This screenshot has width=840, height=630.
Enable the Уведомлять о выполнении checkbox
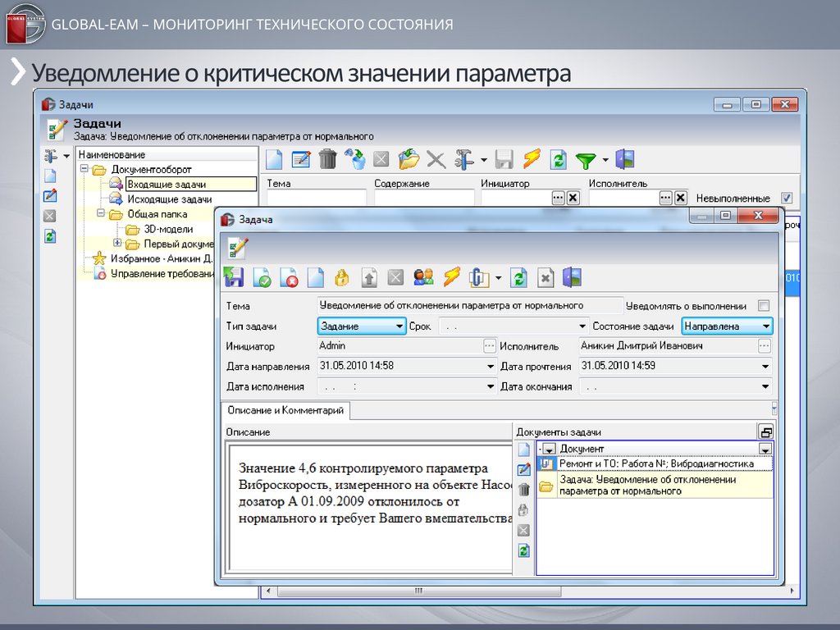click(x=764, y=306)
